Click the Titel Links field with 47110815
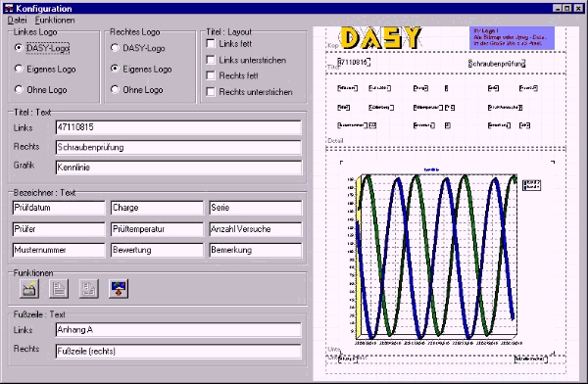This screenshot has height=384, width=588. 178,127
